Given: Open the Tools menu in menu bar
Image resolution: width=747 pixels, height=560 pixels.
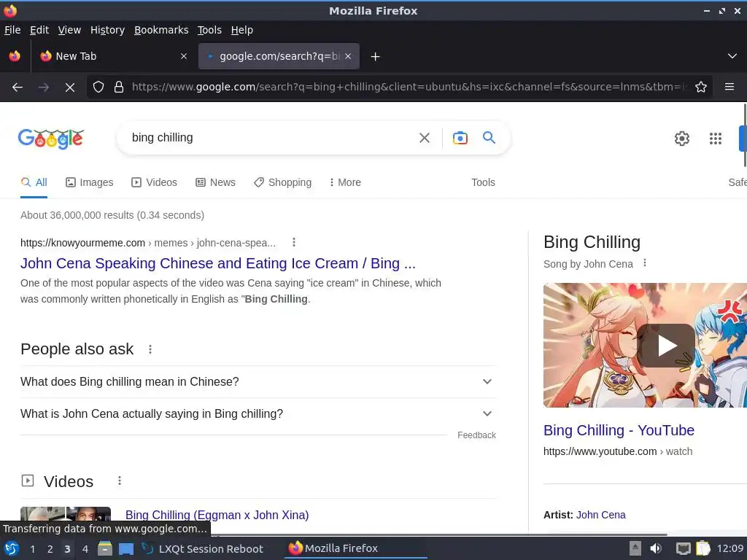Looking at the screenshot, I should [209, 30].
